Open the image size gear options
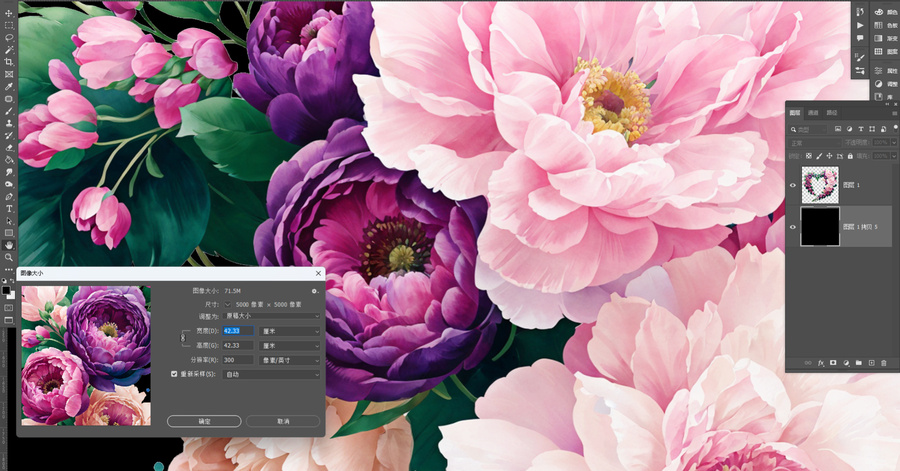 (315, 291)
